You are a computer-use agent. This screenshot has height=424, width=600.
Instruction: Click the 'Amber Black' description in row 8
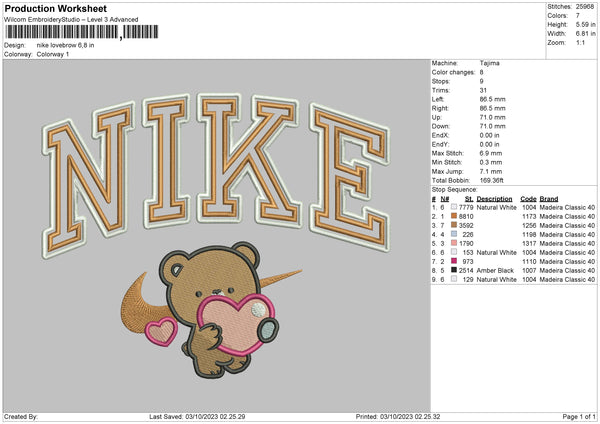coord(495,271)
